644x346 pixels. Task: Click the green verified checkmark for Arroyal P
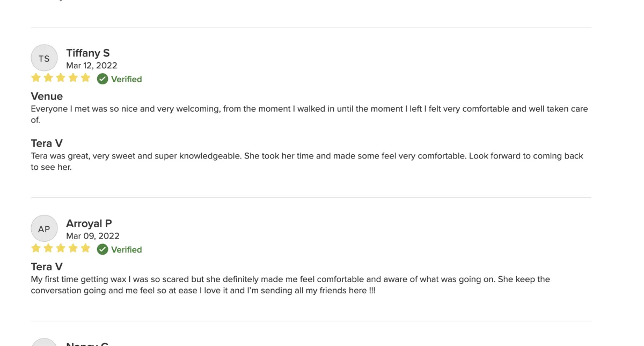pos(103,249)
